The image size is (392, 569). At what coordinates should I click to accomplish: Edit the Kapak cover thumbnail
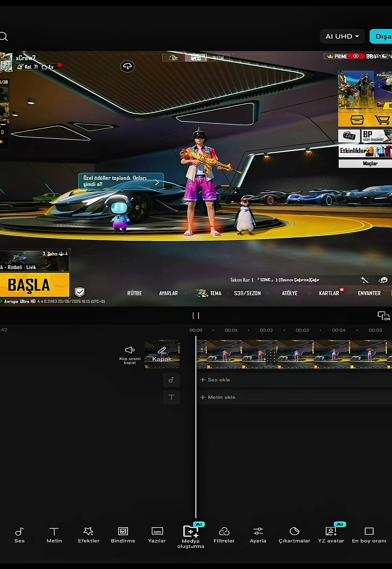pos(162,354)
